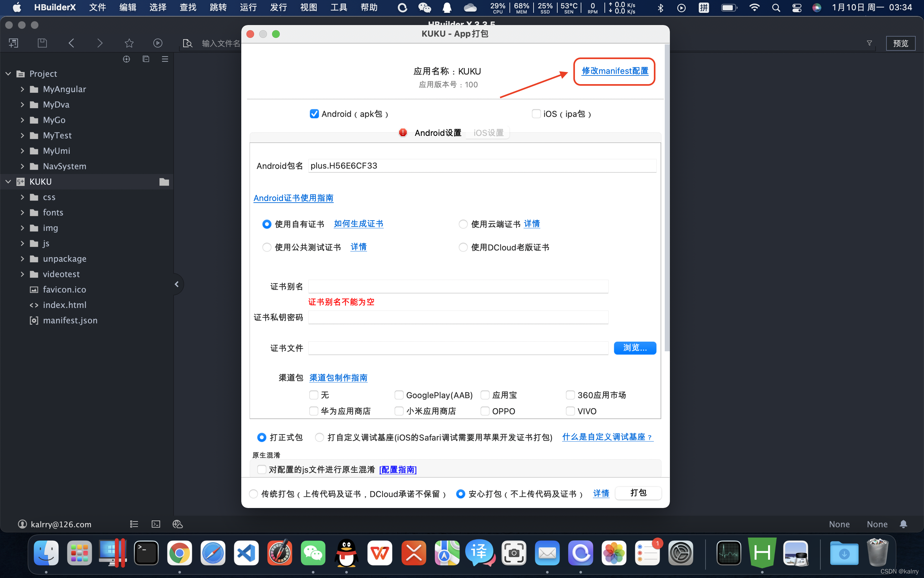The width and height of the screenshot is (924, 578).
Task: Click the outline list icon in status bar
Action: click(x=134, y=524)
